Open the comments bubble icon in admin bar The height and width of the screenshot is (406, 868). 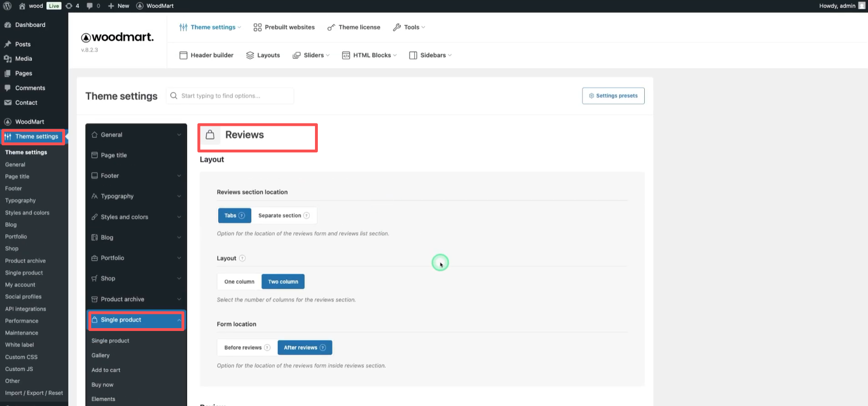90,6
